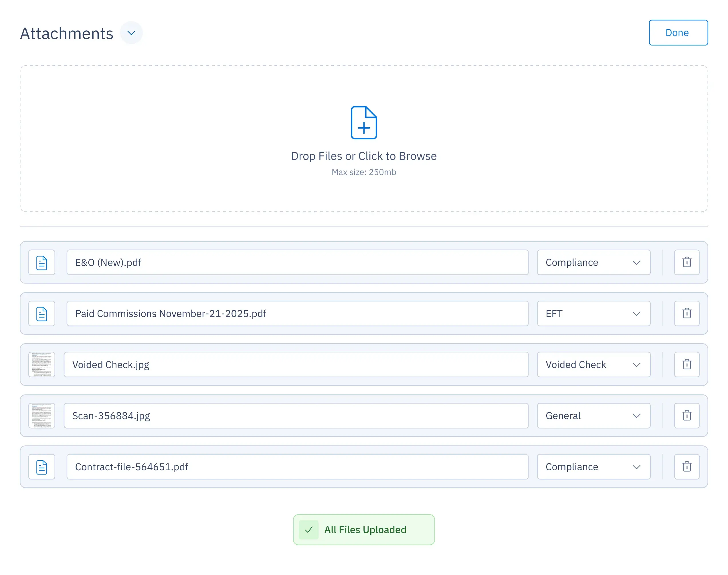Image resolution: width=728 pixels, height=575 pixels.
Task: Select the document icon next to Contract-file-564651.pdf
Action: click(x=41, y=467)
